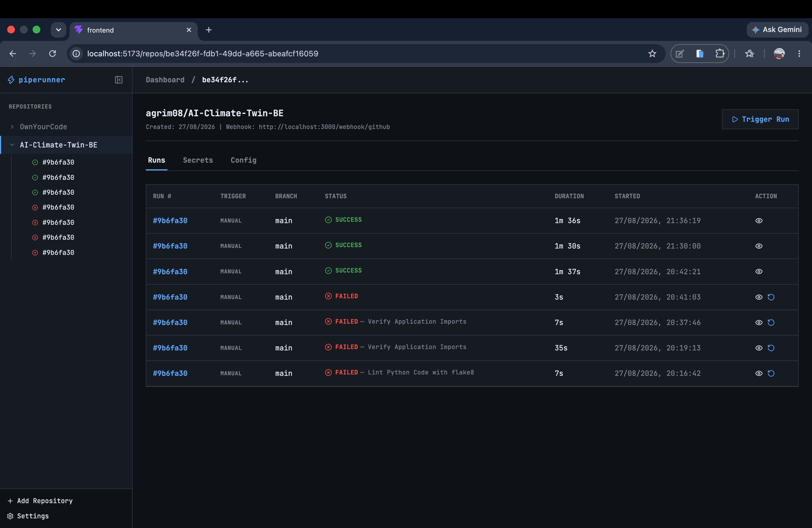Reload the page
812x528 pixels.
tap(52, 54)
